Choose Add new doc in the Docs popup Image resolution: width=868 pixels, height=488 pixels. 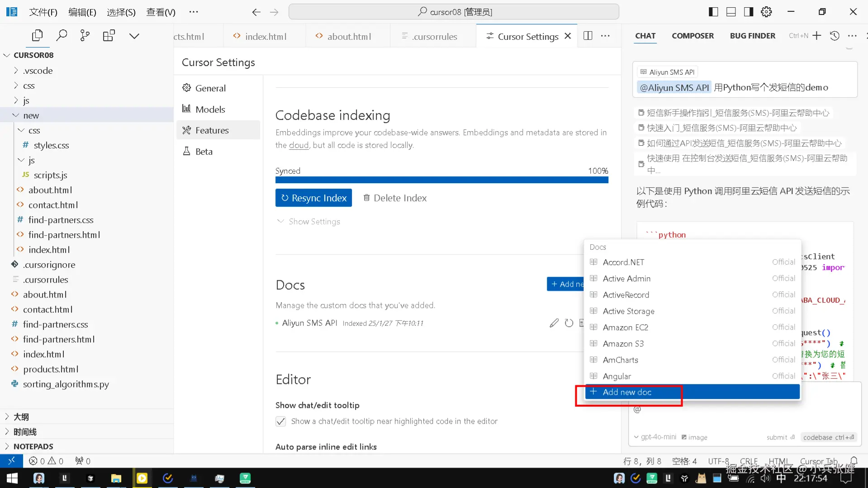pyautogui.click(x=692, y=392)
